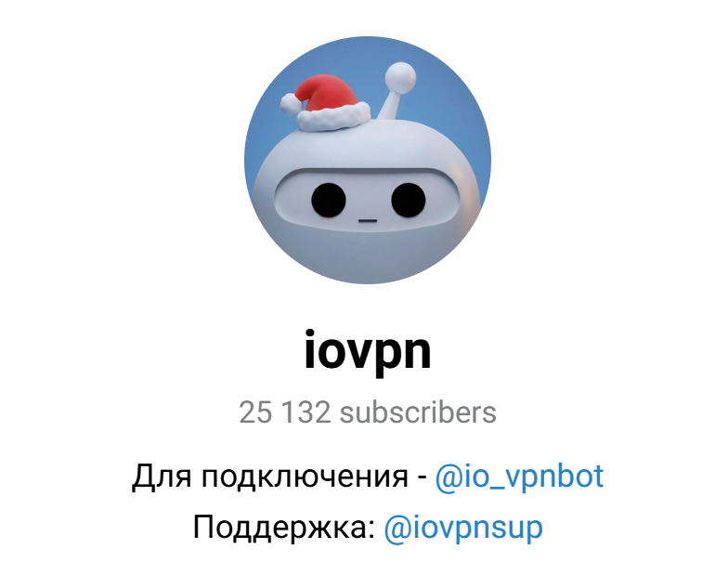Screen dimensions: 728x575
Task: Click the robot's small mouth line
Action: (368, 221)
